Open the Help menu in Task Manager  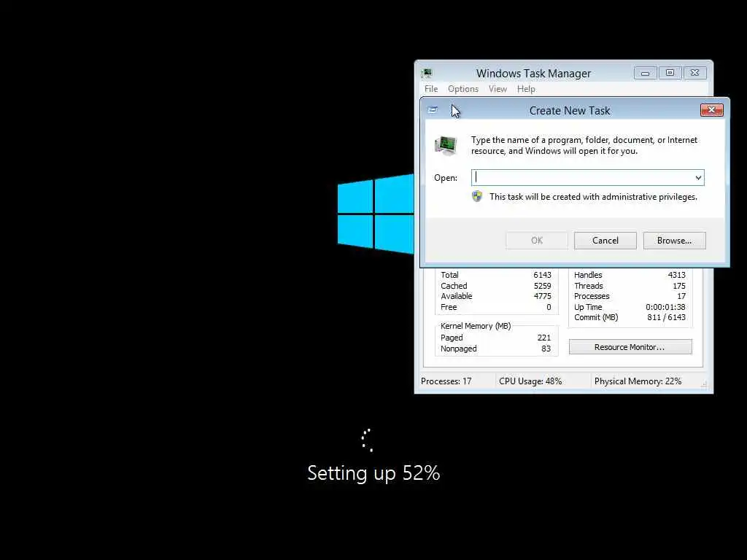tap(527, 89)
